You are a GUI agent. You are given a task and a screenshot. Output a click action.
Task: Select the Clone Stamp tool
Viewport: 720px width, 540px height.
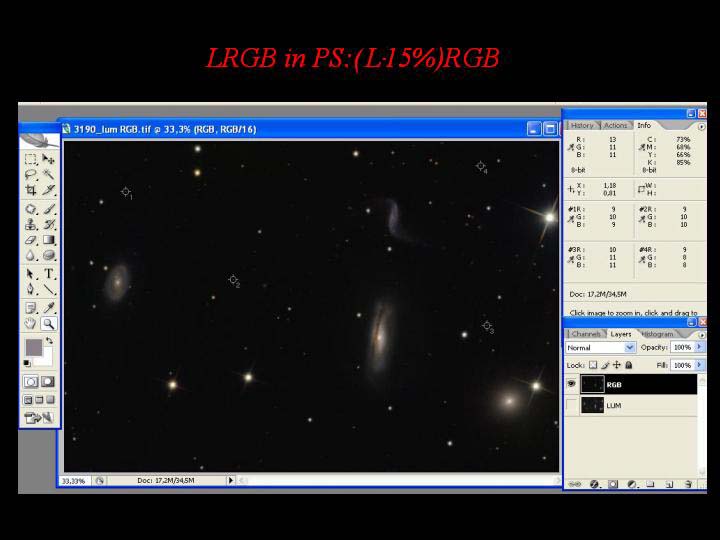pyautogui.click(x=31, y=225)
